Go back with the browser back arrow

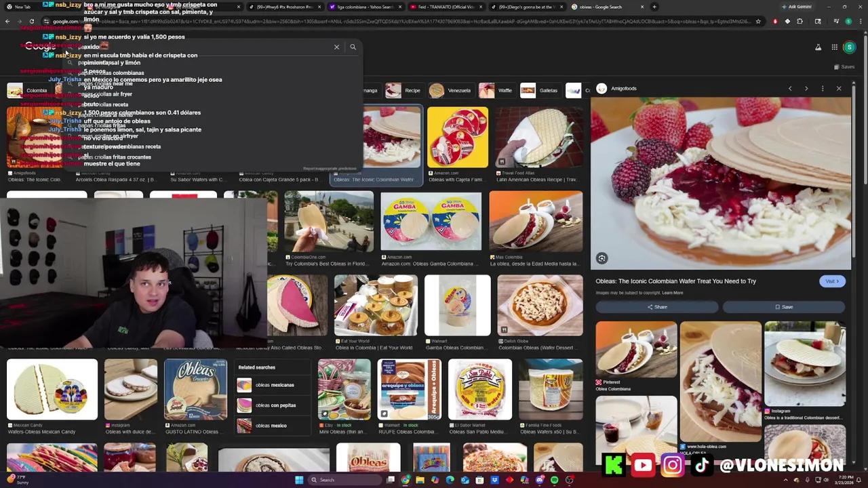(7, 21)
